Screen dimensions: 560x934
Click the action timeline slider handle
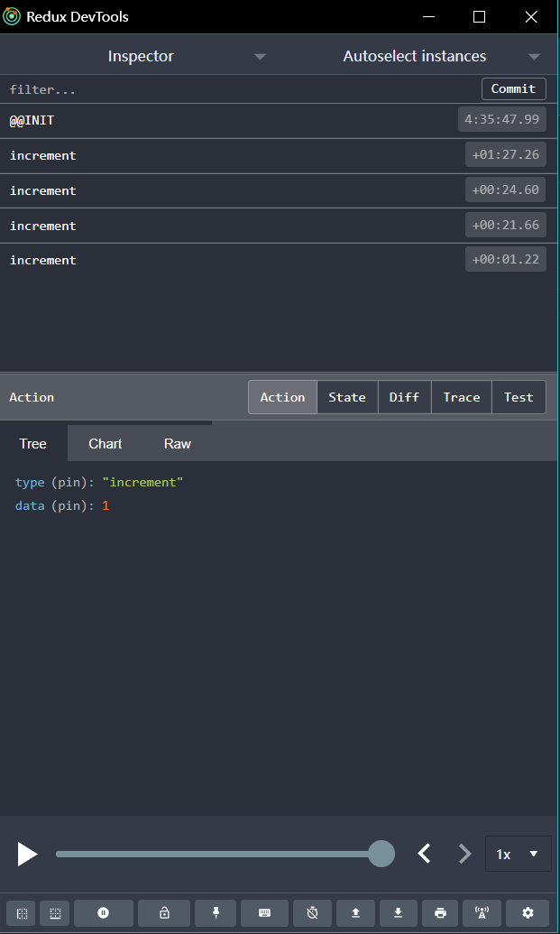pyautogui.click(x=381, y=854)
